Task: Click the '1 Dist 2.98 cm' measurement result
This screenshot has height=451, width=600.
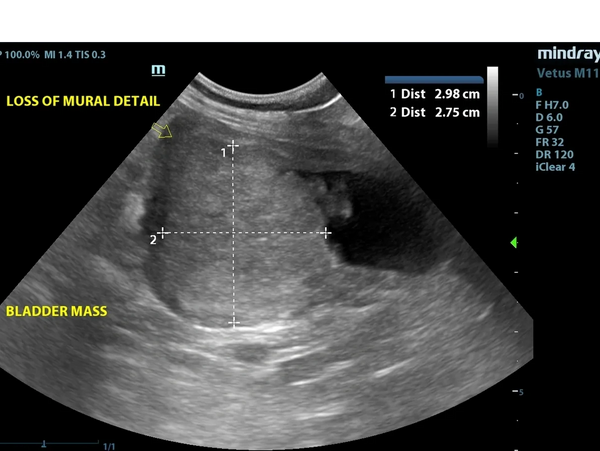Action: (435, 93)
